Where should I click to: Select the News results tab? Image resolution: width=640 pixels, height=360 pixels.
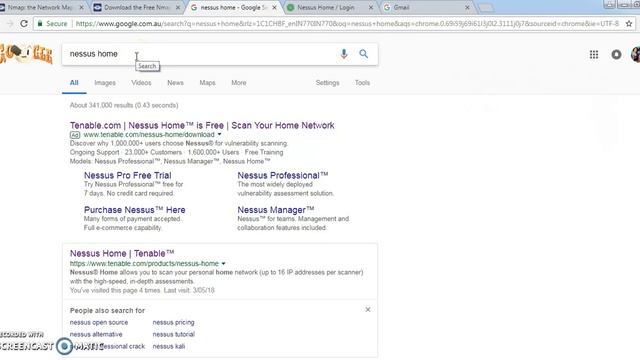pos(175,83)
